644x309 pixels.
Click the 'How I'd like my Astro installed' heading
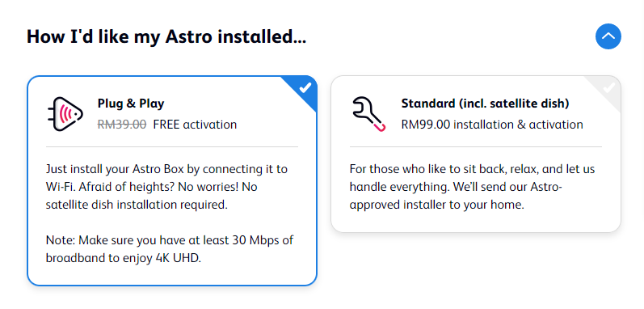click(x=166, y=36)
